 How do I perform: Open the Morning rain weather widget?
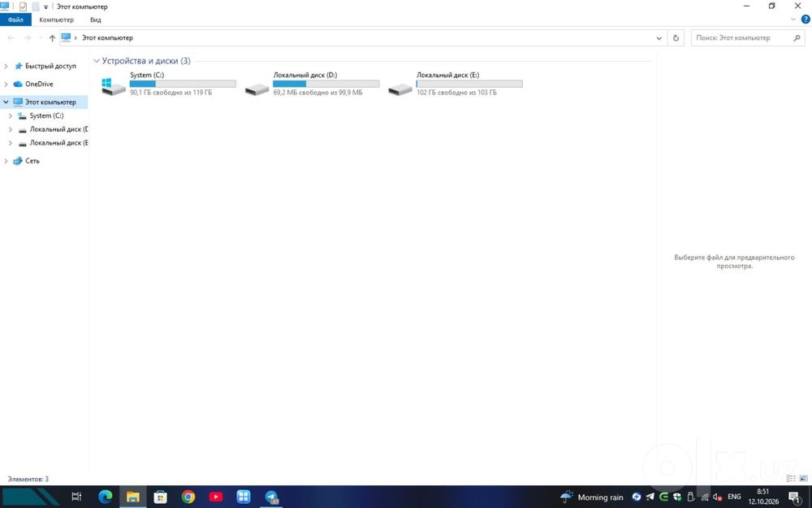coord(592,497)
